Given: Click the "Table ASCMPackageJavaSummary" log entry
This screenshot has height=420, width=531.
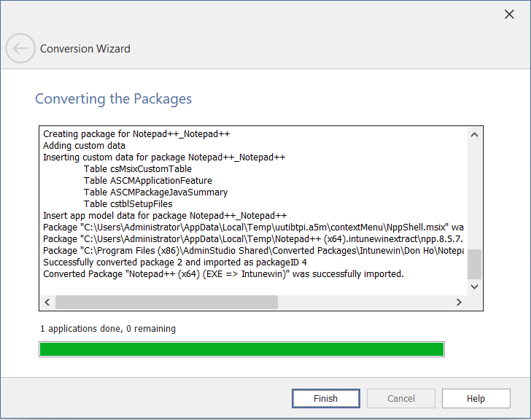Looking at the screenshot, I should 155,192.
